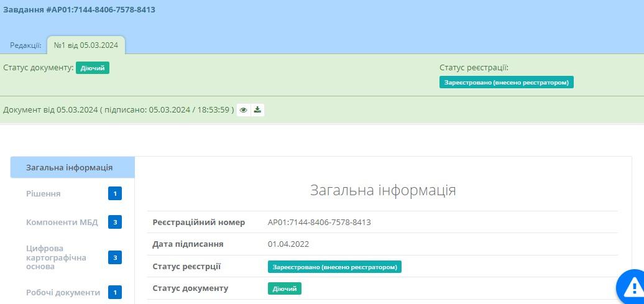The image size is (644, 304).
Task: Show the Робочі документи section
Action: pyautogui.click(x=63, y=292)
